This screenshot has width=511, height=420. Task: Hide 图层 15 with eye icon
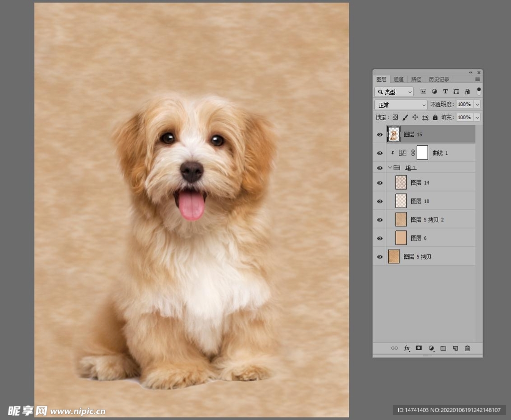(x=380, y=135)
